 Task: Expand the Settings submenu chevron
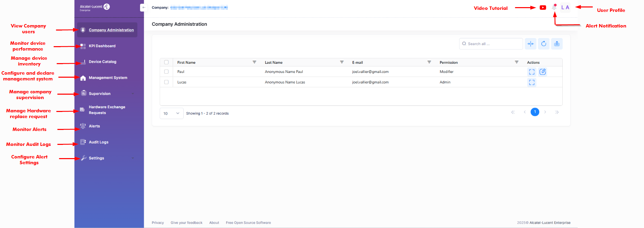(x=133, y=158)
